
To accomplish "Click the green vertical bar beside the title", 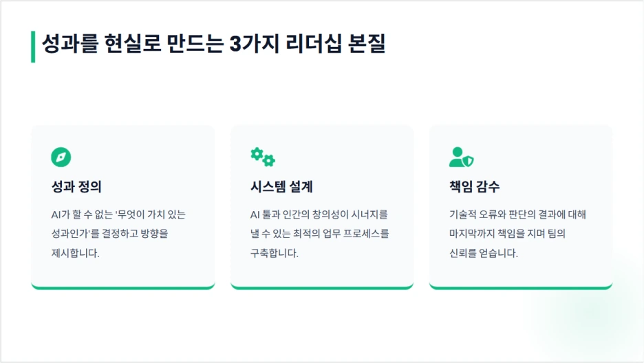I will click(x=33, y=46).
